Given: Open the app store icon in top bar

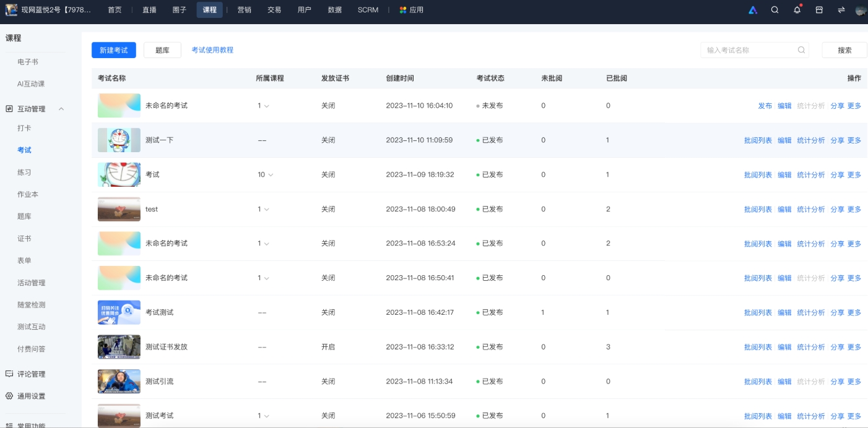Looking at the screenshot, I should [820, 10].
